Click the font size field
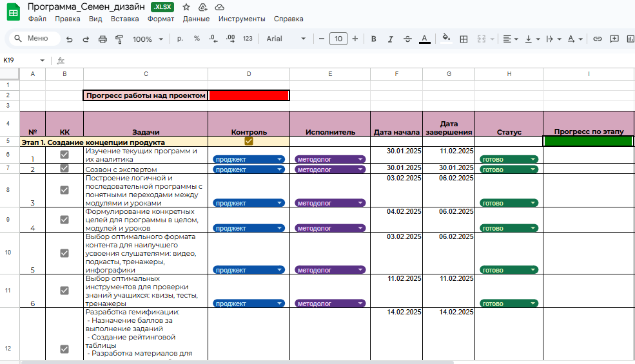The image size is (635, 364). point(338,39)
